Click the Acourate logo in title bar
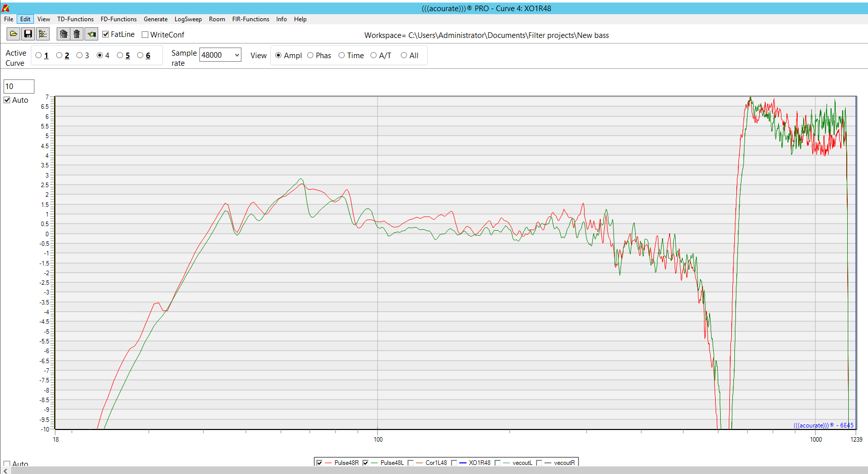 pos(6,8)
